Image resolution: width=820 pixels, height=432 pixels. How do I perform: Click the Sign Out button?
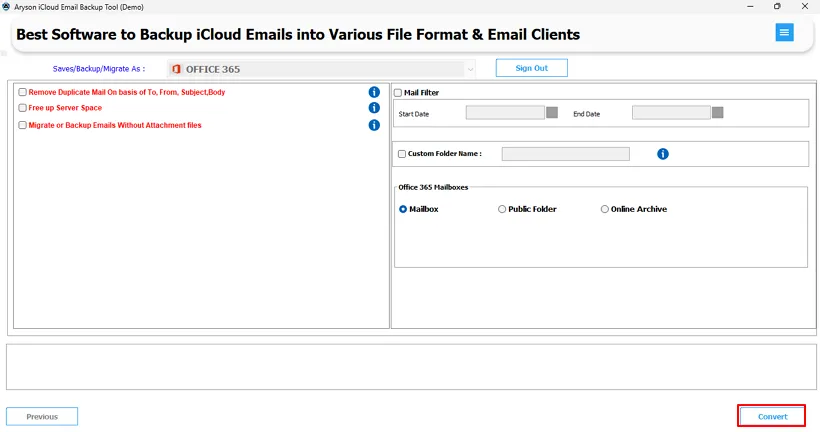point(531,68)
